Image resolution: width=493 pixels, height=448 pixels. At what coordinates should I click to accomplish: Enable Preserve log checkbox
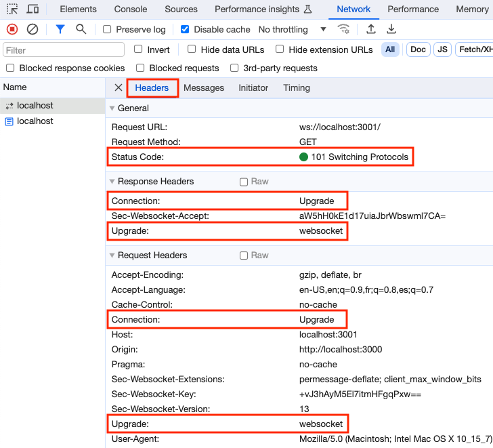(107, 29)
